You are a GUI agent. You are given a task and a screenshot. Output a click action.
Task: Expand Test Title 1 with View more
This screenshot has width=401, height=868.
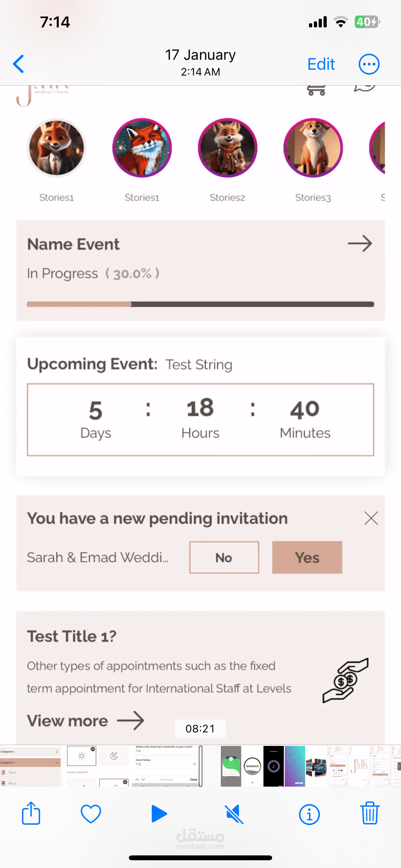(85, 721)
